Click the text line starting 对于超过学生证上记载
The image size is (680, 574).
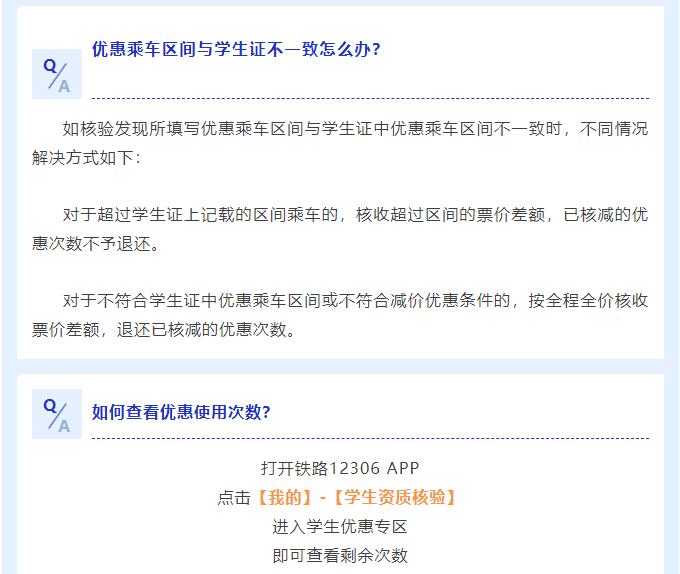coord(355,215)
